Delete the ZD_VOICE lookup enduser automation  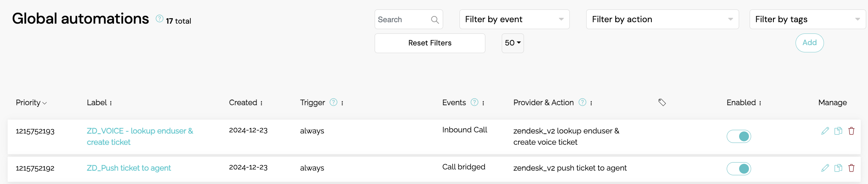point(851,131)
